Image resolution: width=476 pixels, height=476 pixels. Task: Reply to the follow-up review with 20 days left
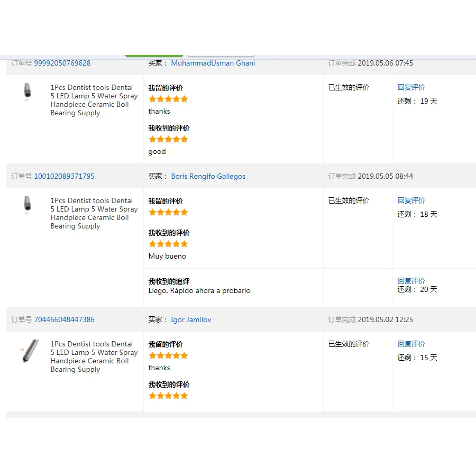[x=411, y=281]
